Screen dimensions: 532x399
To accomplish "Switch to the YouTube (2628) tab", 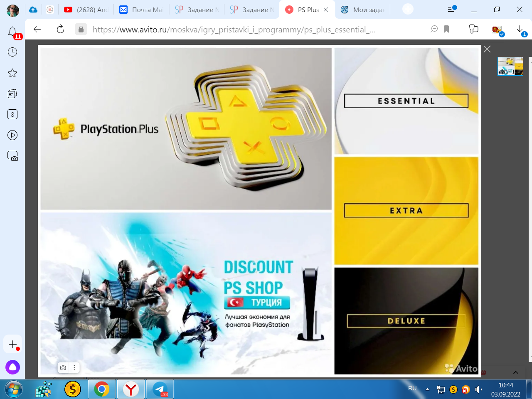I will [x=86, y=10].
